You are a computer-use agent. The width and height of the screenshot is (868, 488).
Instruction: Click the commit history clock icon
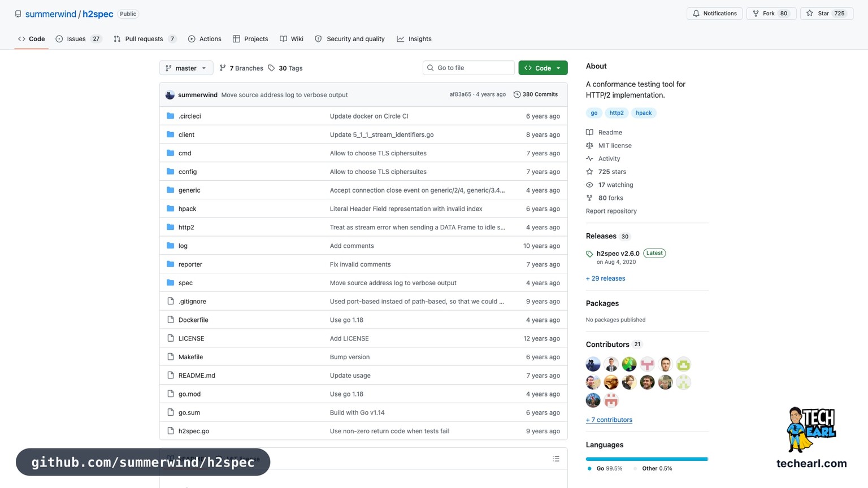(x=517, y=94)
